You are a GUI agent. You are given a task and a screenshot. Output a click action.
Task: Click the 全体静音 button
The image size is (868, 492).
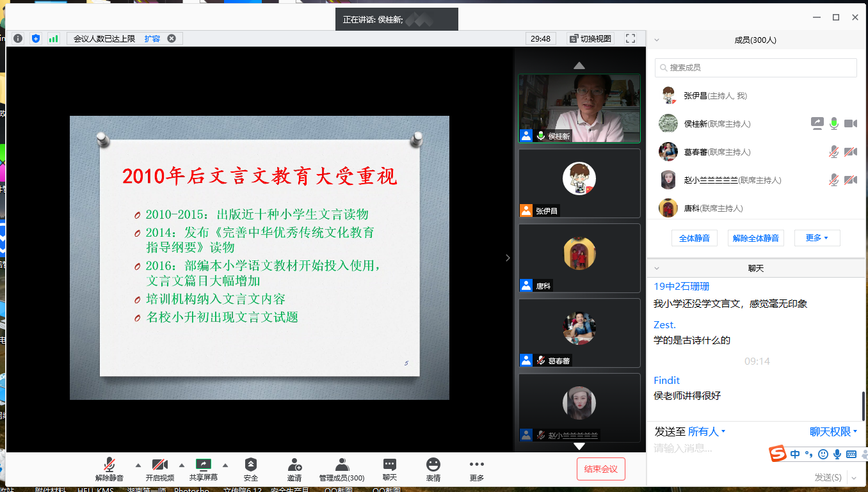(695, 238)
